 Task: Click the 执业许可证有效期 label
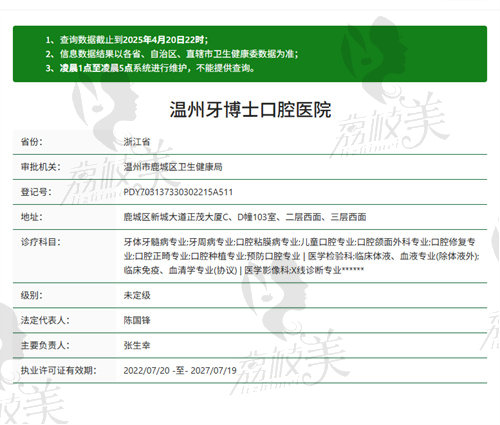pos(59,370)
